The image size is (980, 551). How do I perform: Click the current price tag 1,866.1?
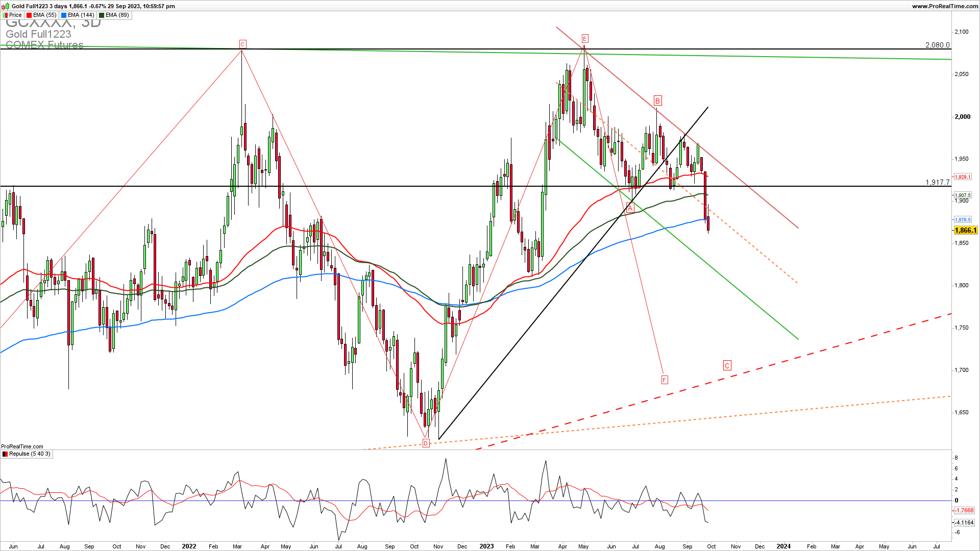[965, 231]
